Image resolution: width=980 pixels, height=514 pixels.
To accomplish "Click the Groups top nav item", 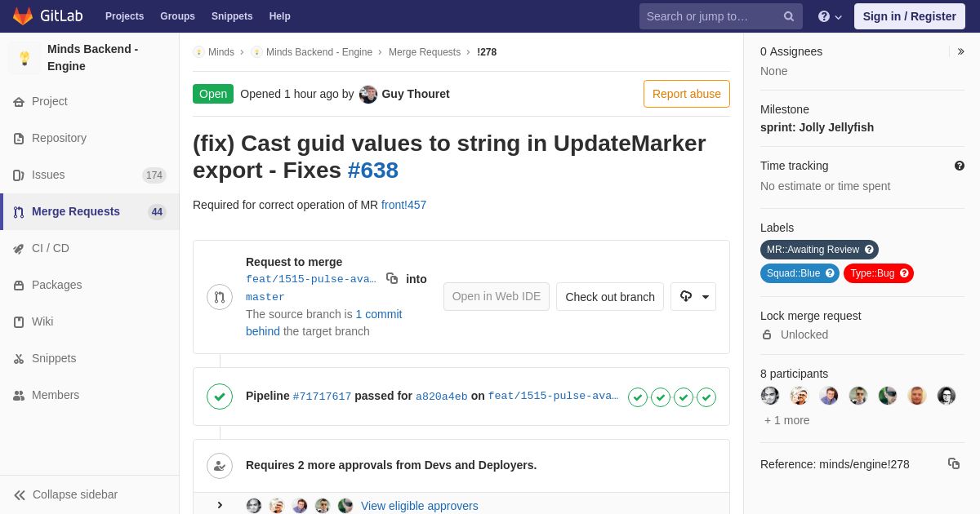I will pos(177,16).
